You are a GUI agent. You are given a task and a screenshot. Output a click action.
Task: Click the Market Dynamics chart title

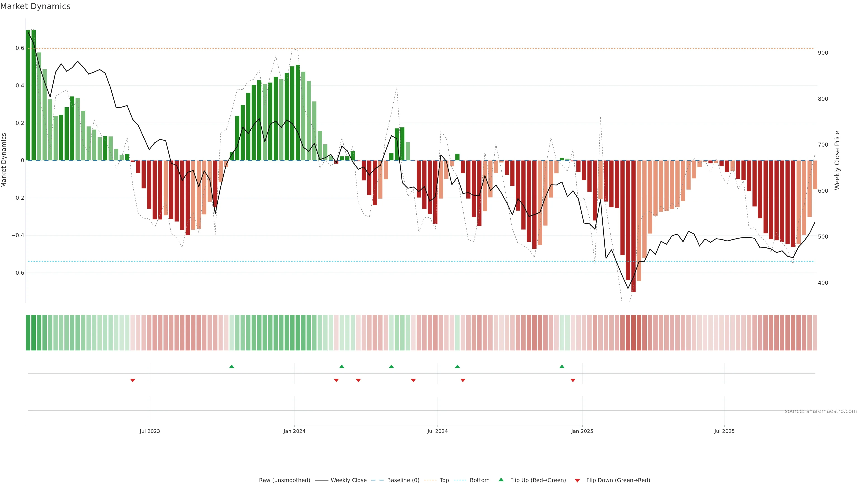(35, 6)
